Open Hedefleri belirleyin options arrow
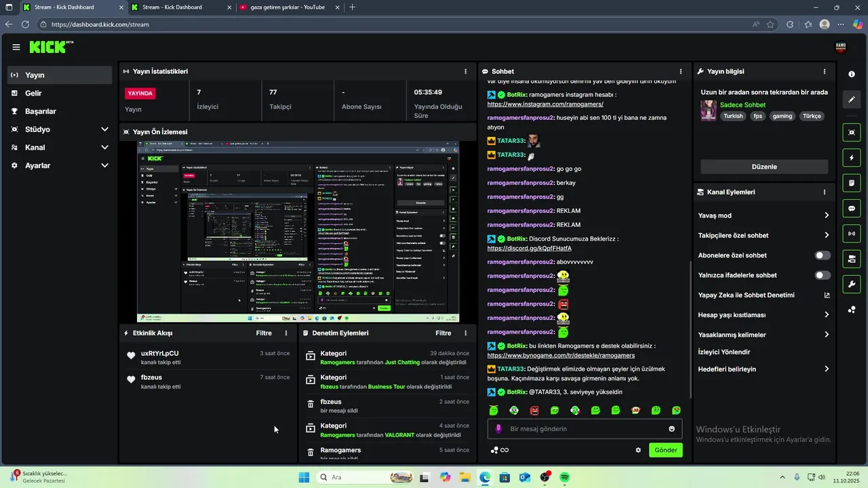 coord(827,369)
